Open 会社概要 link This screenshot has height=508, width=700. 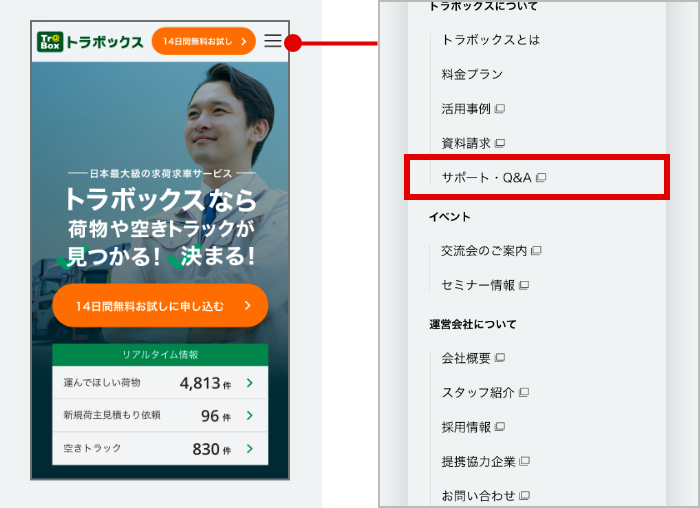(473, 358)
